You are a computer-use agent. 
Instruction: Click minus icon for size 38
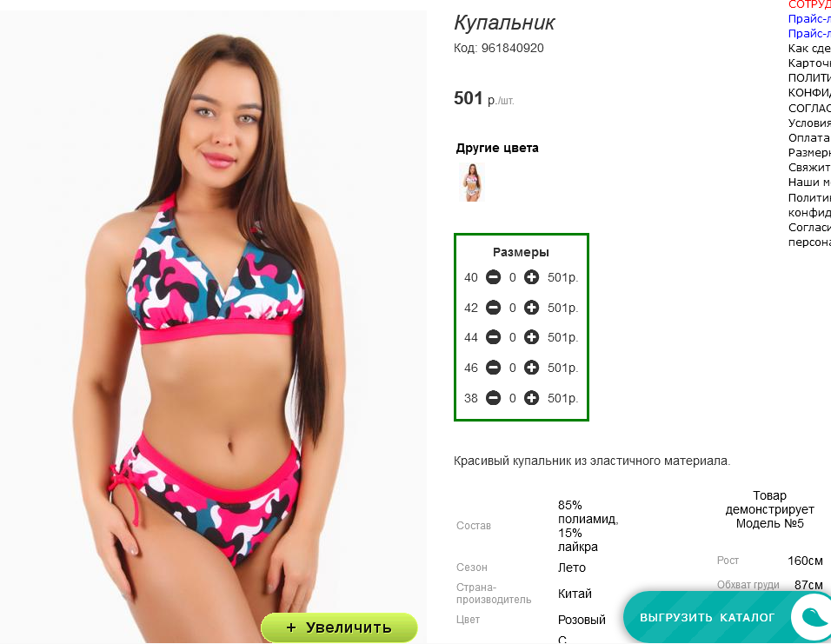(493, 397)
